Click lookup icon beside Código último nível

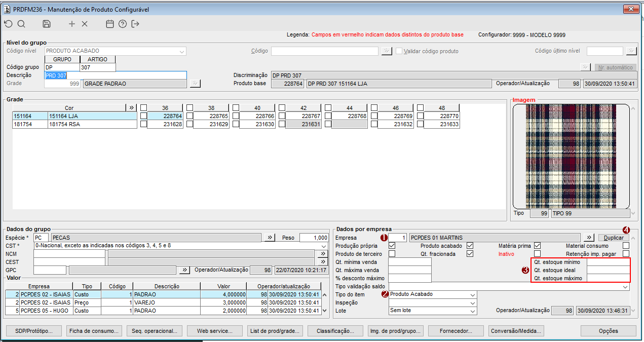click(631, 51)
